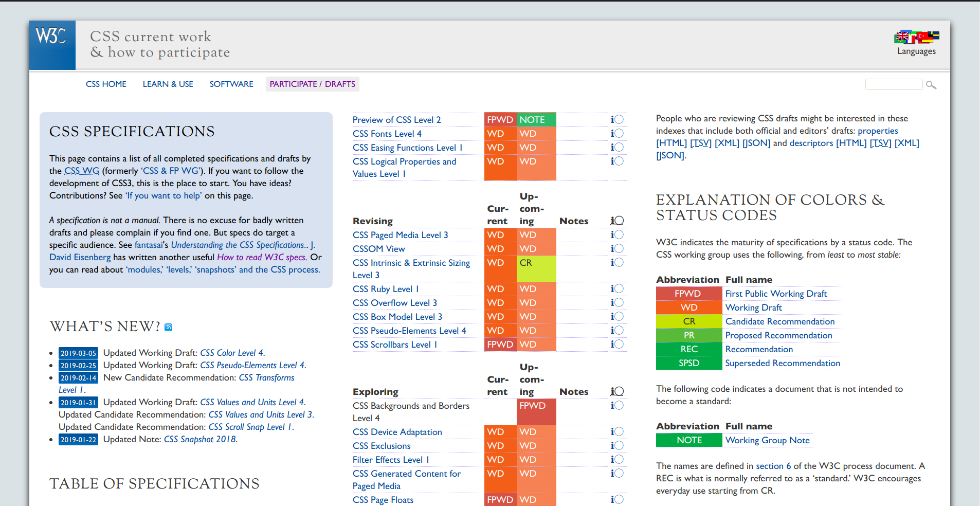This screenshot has height=506, width=980.
Task: Click the FPWD red legend swatch
Action: tap(689, 294)
